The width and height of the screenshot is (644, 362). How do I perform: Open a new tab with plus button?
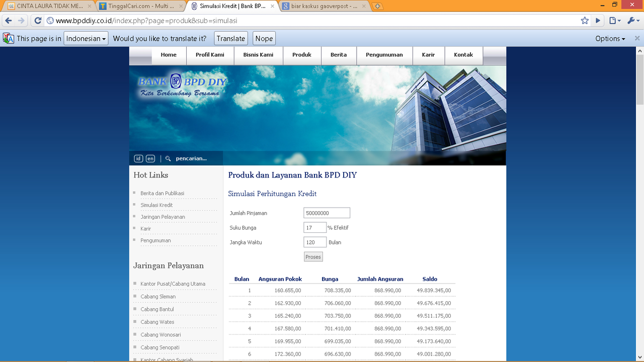click(377, 6)
